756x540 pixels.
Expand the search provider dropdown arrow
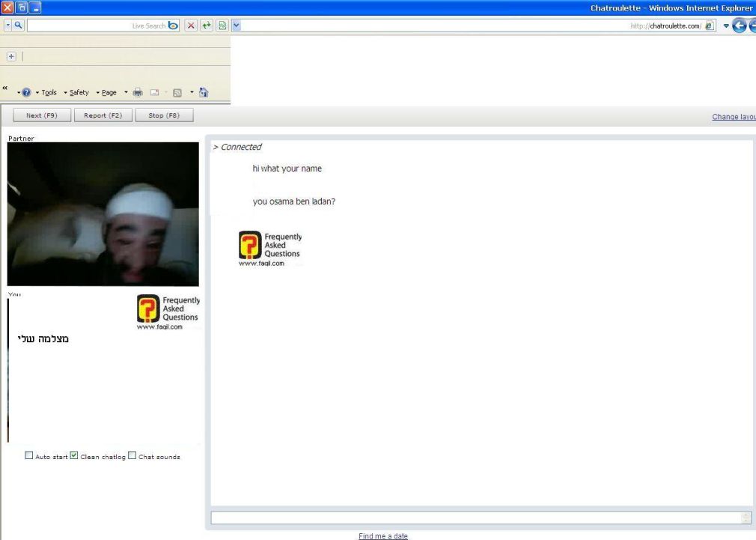click(6, 25)
